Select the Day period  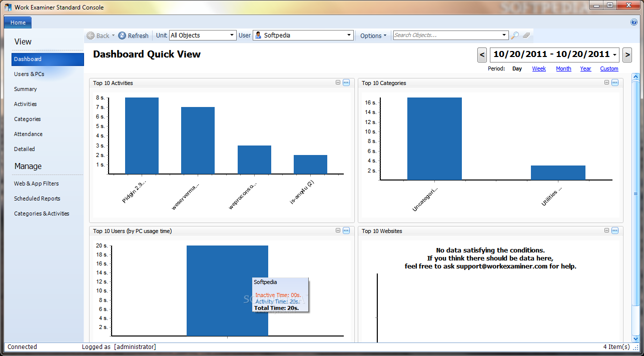click(517, 68)
